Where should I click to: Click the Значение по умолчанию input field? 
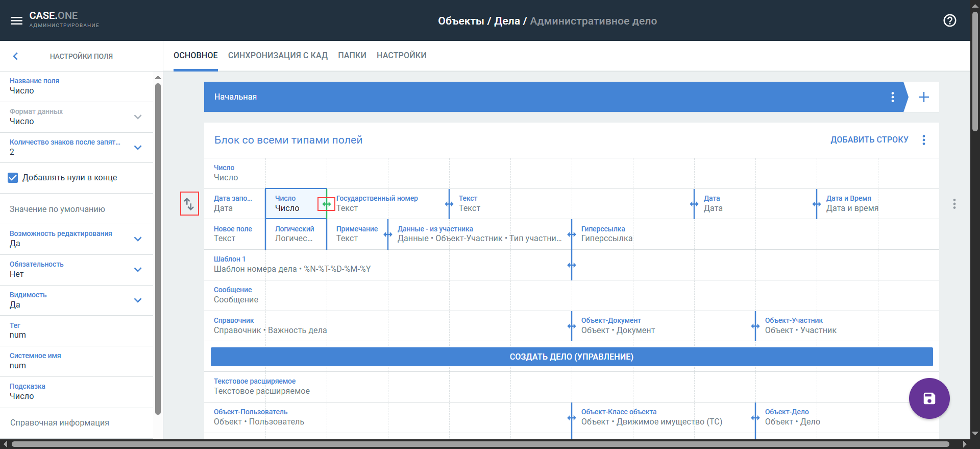(x=77, y=209)
